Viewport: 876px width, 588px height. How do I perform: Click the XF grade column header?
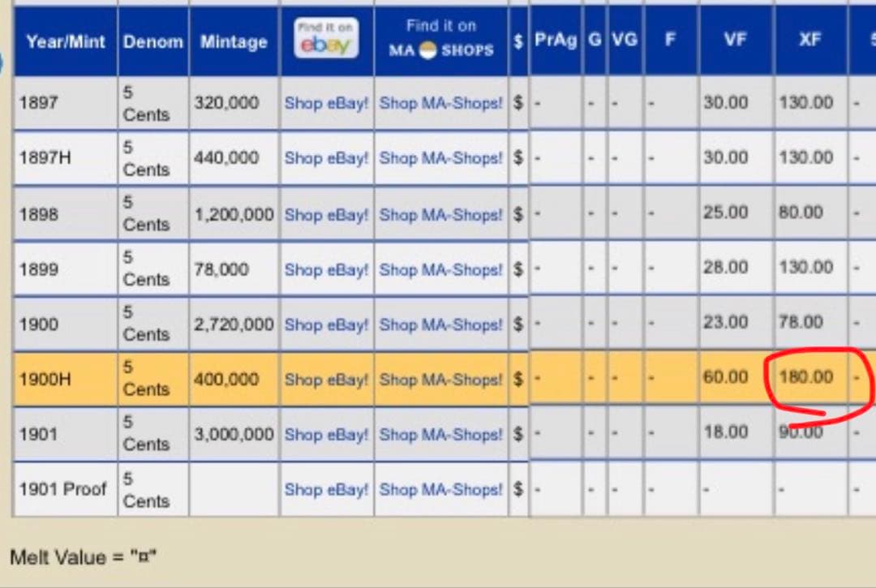(810, 39)
